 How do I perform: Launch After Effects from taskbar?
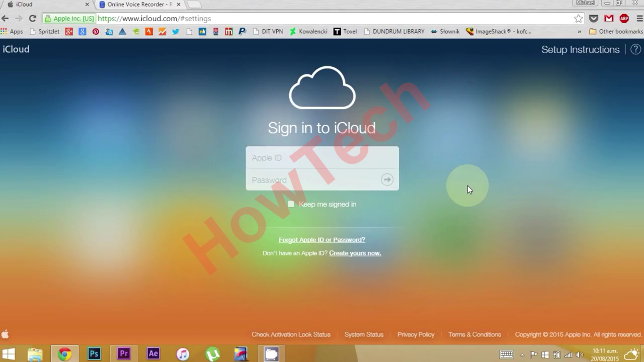153,354
